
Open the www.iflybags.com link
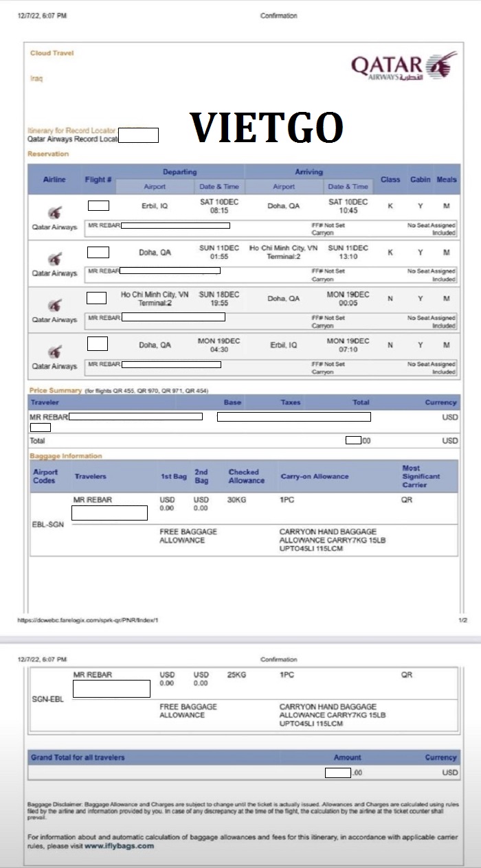coord(120,846)
